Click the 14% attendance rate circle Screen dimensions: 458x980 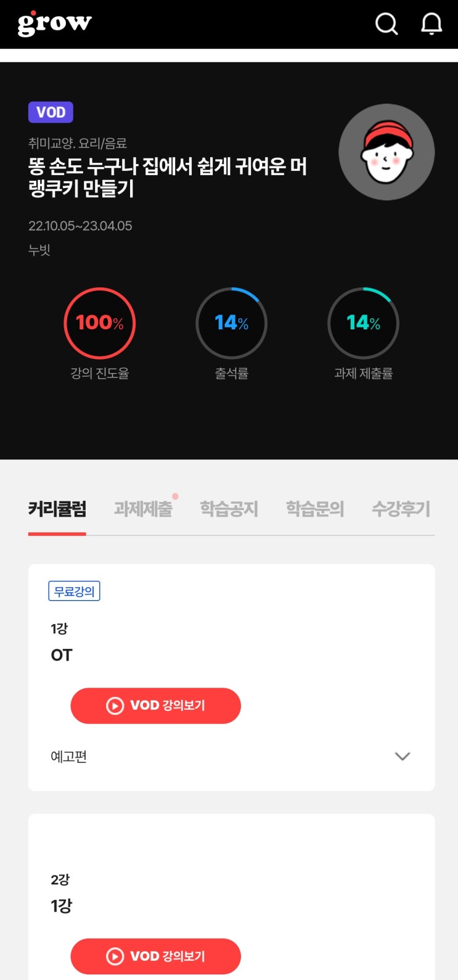pos(231,323)
